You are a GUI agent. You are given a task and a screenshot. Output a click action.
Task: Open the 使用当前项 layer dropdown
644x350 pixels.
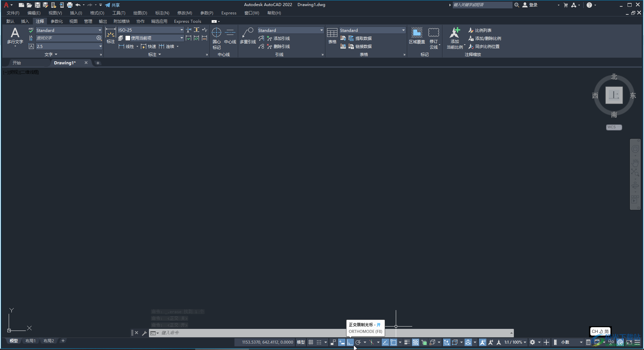[x=181, y=38]
